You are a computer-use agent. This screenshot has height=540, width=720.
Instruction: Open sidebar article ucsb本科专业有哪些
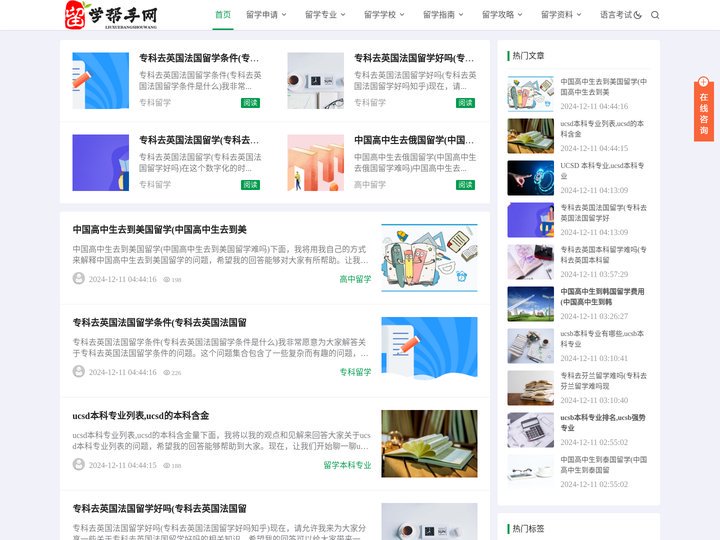602,339
